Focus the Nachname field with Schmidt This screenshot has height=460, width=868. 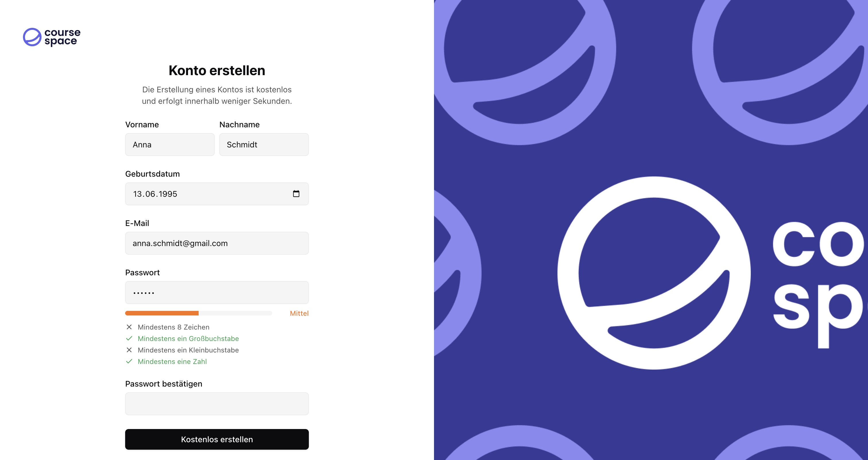tap(264, 145)
